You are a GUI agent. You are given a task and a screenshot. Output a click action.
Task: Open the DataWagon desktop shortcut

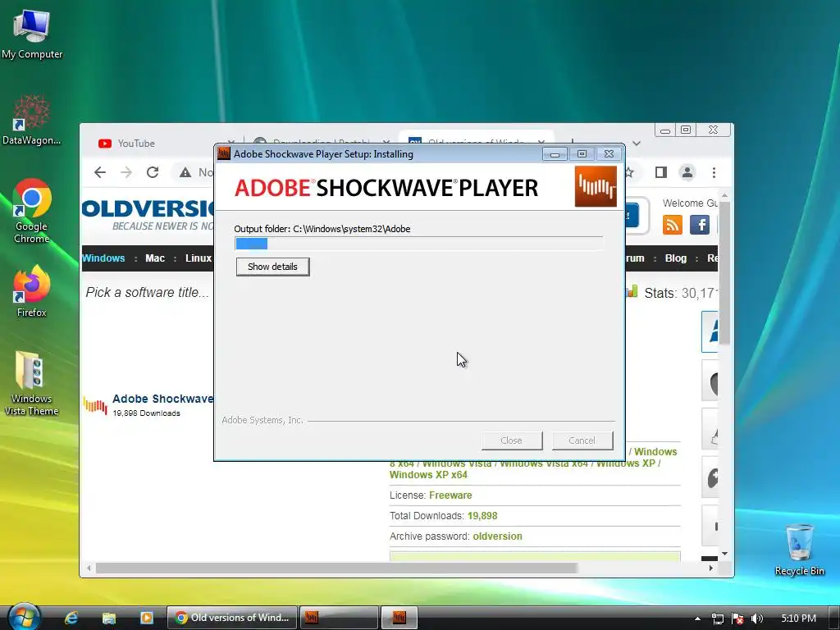pos(32,120)
